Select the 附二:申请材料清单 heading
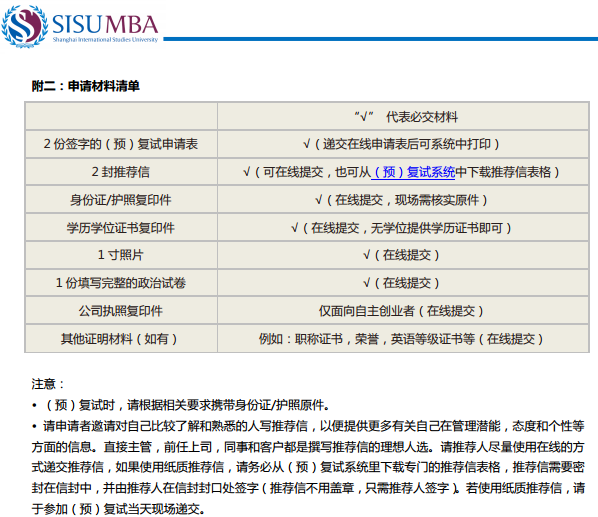 click(x=85, y=86)
